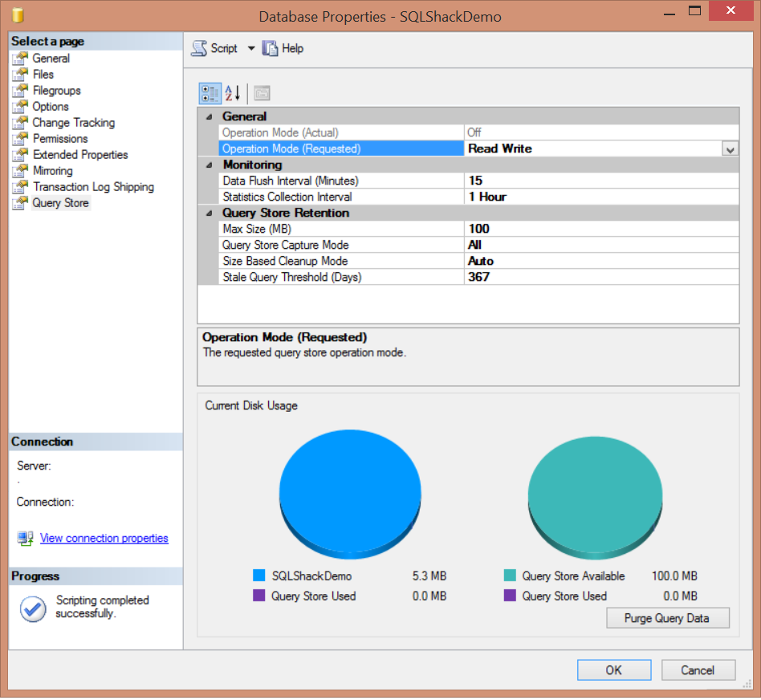Click the Mirroring page icon
This screenshot has height=700, width=761.
20,170
